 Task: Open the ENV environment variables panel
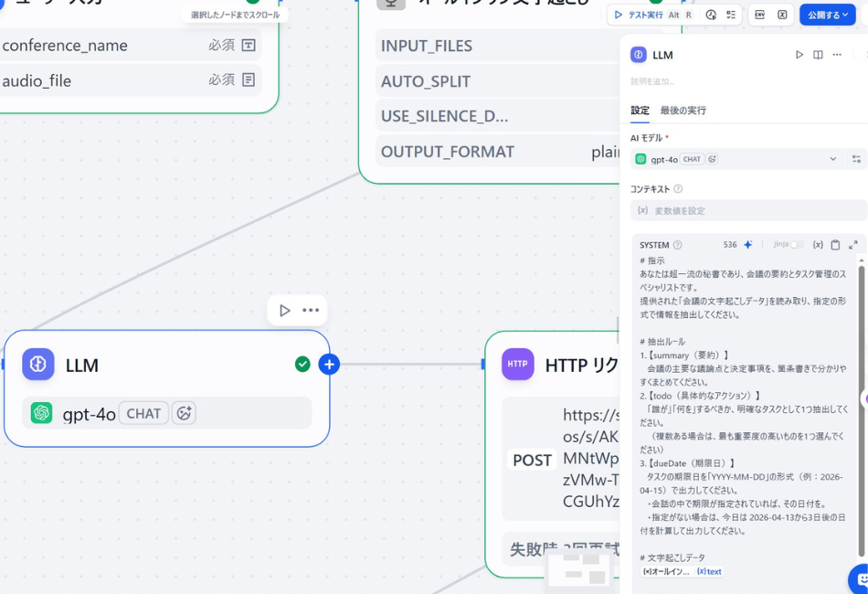(x=759, y=15)
